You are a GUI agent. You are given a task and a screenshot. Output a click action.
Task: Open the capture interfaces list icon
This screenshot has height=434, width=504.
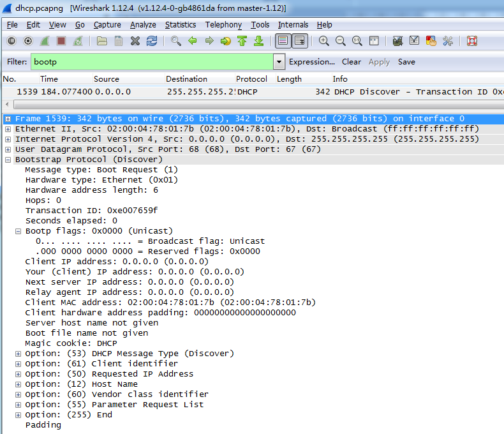click(11, 41)
